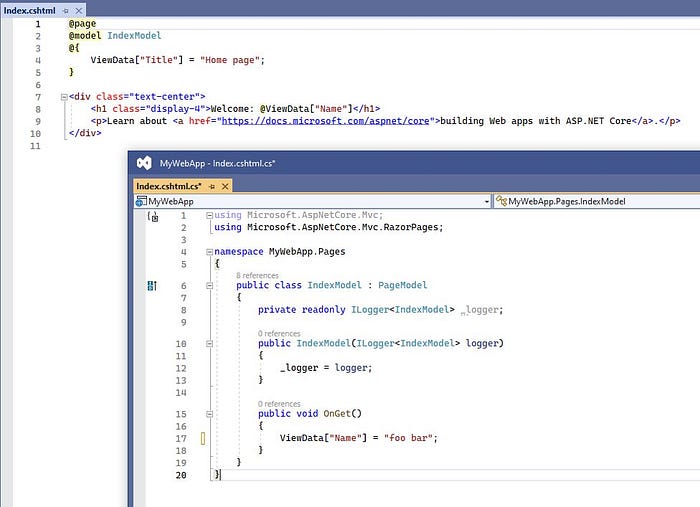Click the @page directive on line 1
The height and width of the screenshot is (507, 700).
click(x=83, y=24)
